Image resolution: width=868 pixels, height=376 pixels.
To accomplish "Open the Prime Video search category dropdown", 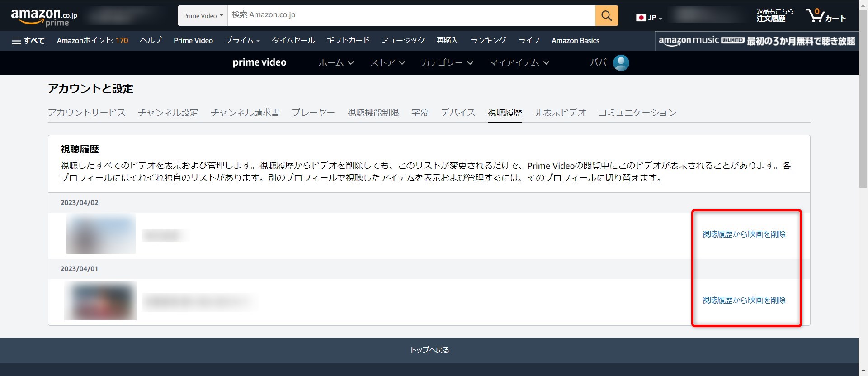I will (203, 16).
